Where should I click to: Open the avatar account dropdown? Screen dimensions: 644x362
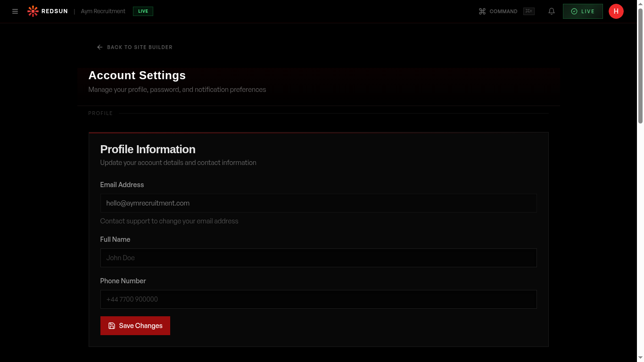point(616,11)
